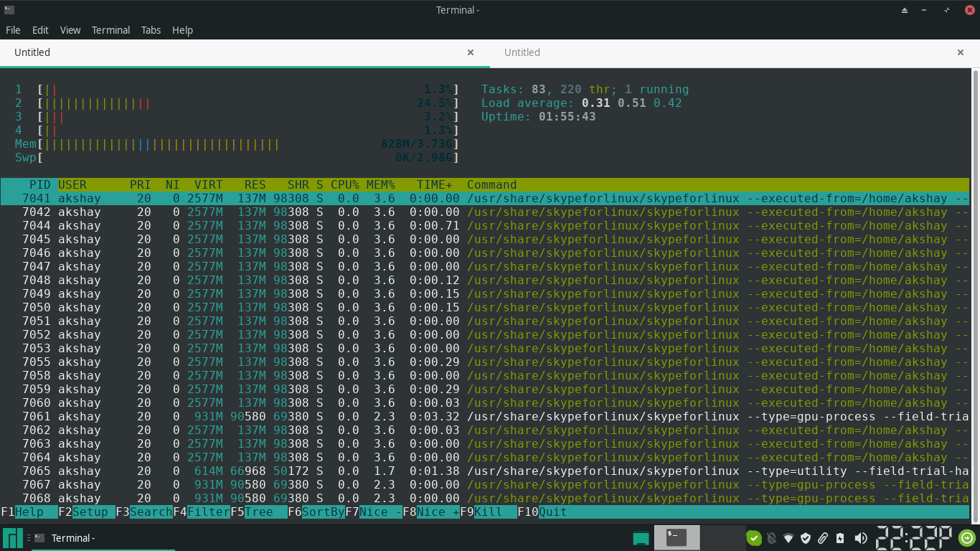Open the View menu

70,30
